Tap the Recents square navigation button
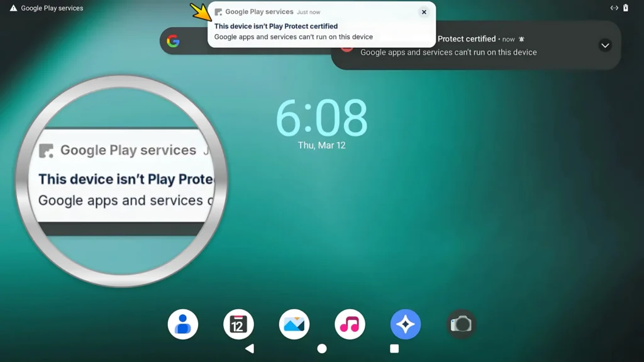The image size is (644, 362). 394,348
